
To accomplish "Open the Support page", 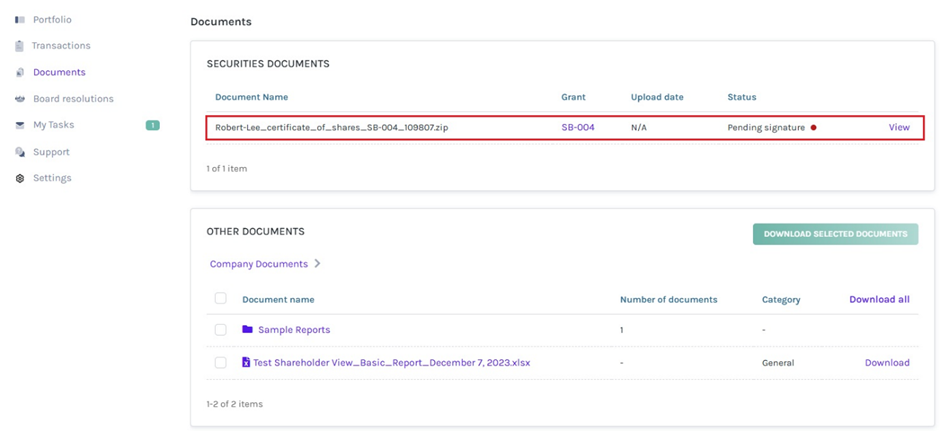I will point(51,152).
